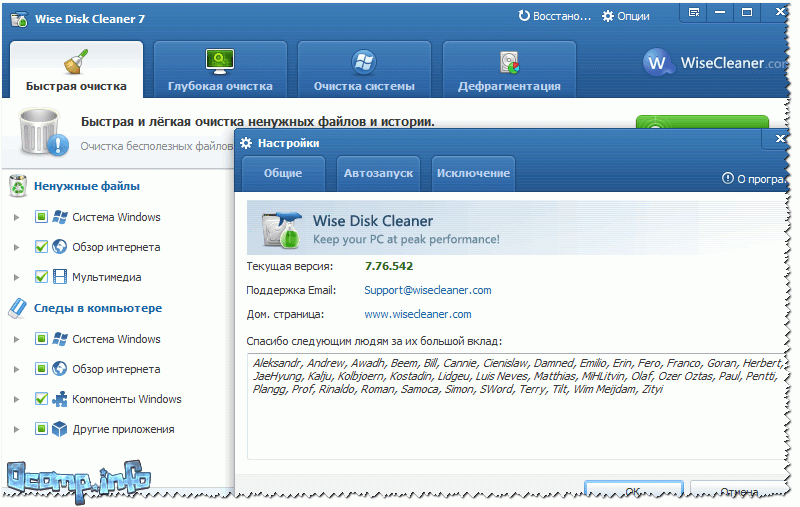This screenshot has width=800, height=507.
Task: Uncheck the Мультимедиа checkbox
Action: tap(41, 277)
